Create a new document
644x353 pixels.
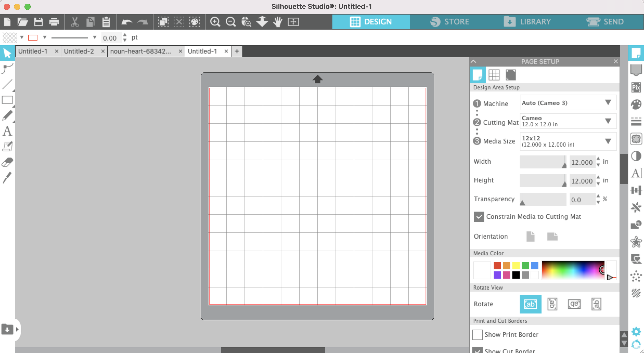[x=7, y=22]
